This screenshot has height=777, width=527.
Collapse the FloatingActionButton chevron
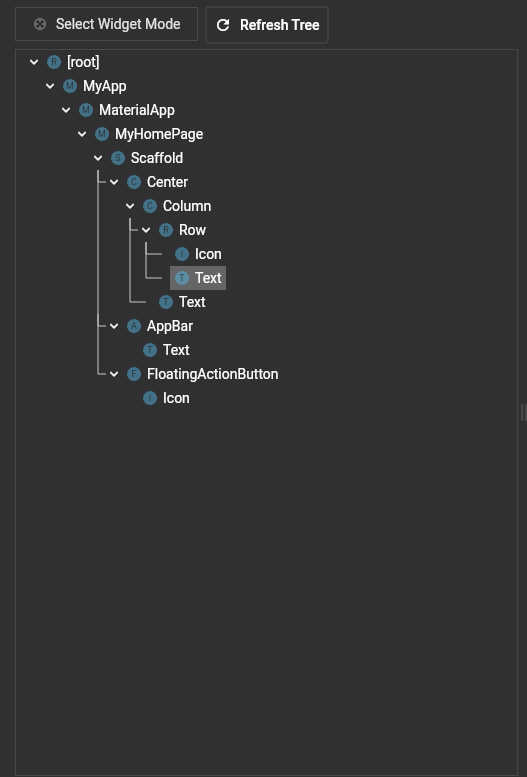pos(114,374)
